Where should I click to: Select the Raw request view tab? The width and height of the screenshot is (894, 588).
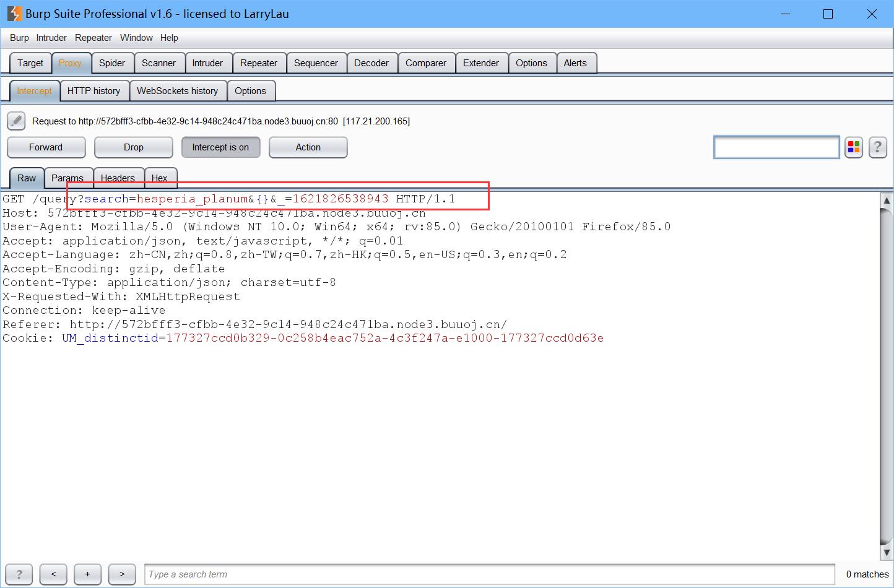[x=27, y=178]
